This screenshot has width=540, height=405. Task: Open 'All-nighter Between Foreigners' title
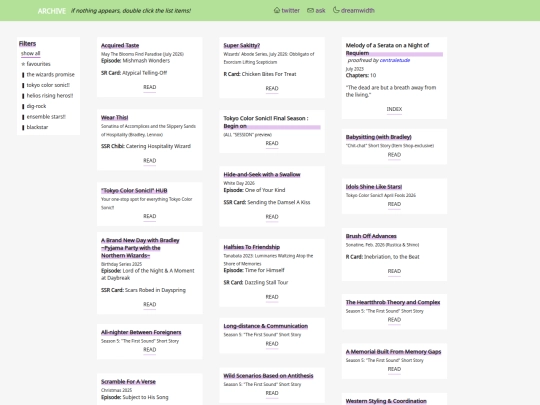(x=141, y=332)
